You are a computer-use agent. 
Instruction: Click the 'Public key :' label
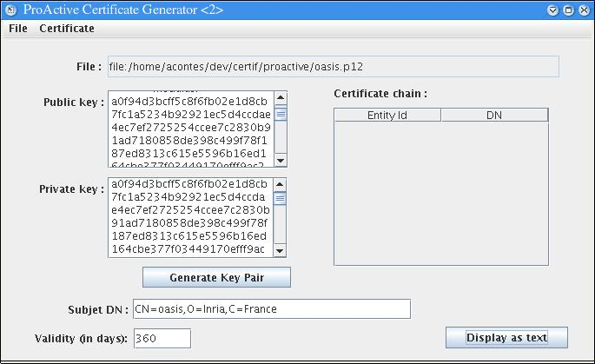coord(74,103)
